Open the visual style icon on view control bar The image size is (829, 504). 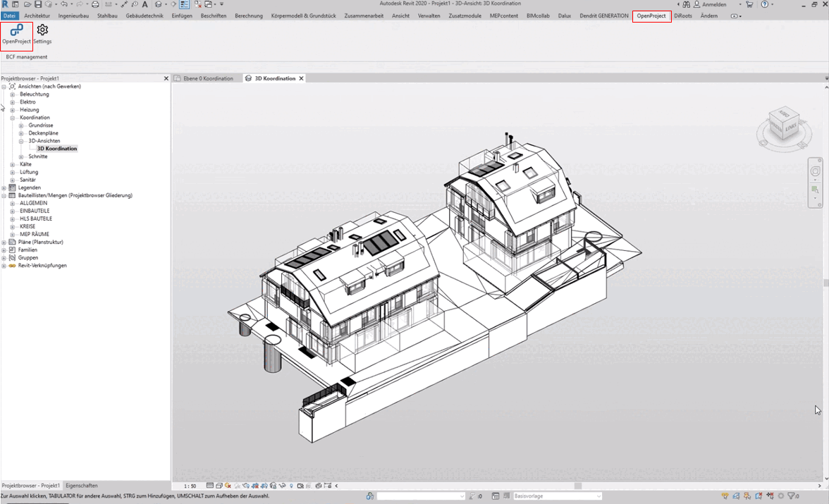(219, 486)
